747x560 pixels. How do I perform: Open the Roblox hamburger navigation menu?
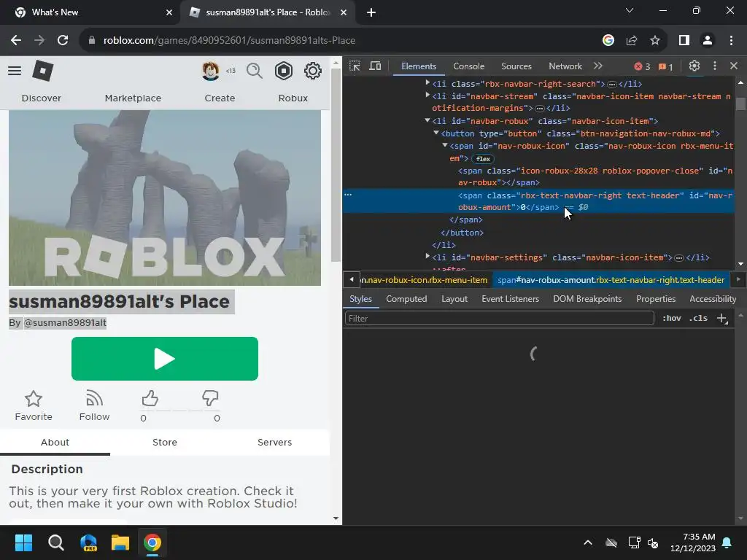15,71
